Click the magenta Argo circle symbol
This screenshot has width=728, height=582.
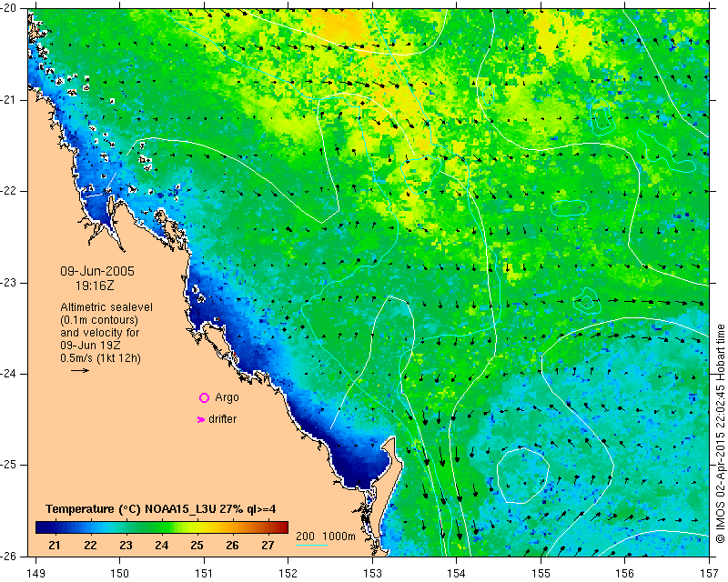(x=204, y=397)
